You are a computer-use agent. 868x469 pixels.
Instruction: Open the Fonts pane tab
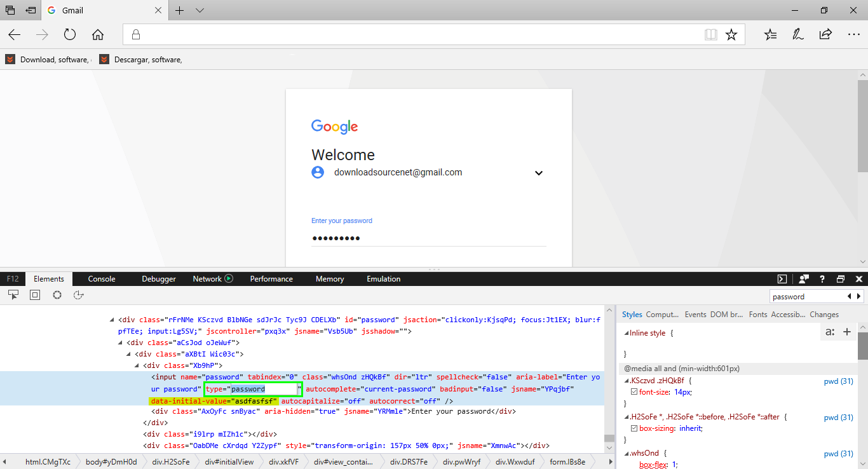[758, 315]
